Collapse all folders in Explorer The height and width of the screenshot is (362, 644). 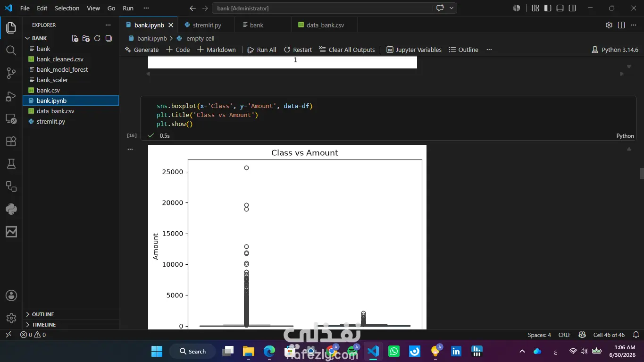(109, 38)
